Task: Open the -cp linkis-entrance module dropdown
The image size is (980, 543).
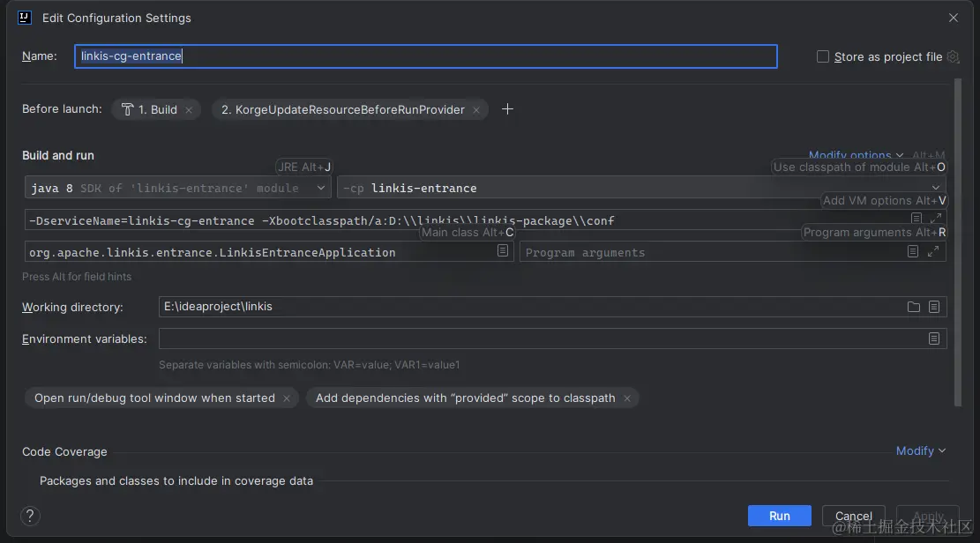Action: 641,188
